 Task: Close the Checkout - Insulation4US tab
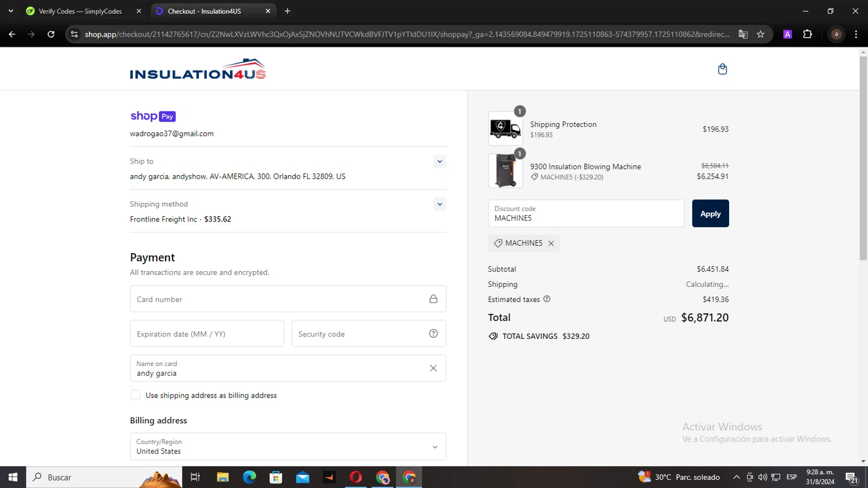[268, 11]
